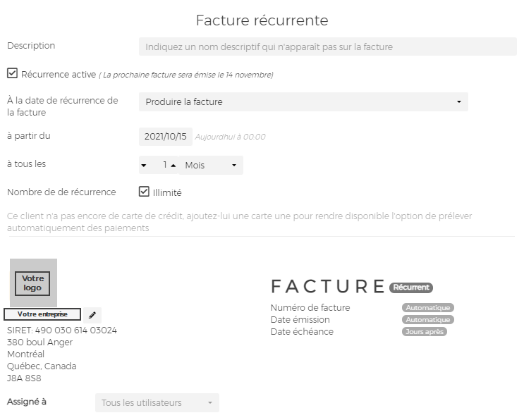Click the 2021/10/15 start date field

166,137
